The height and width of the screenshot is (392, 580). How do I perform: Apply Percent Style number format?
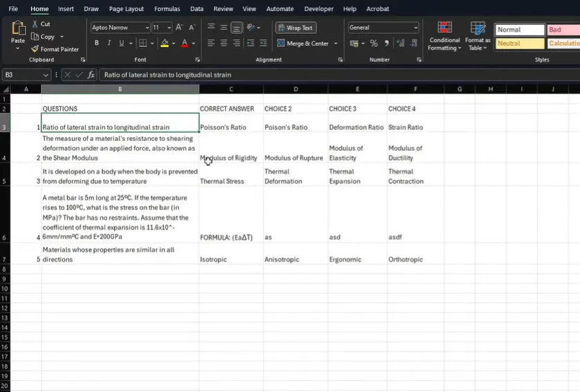tap(374, 44)
